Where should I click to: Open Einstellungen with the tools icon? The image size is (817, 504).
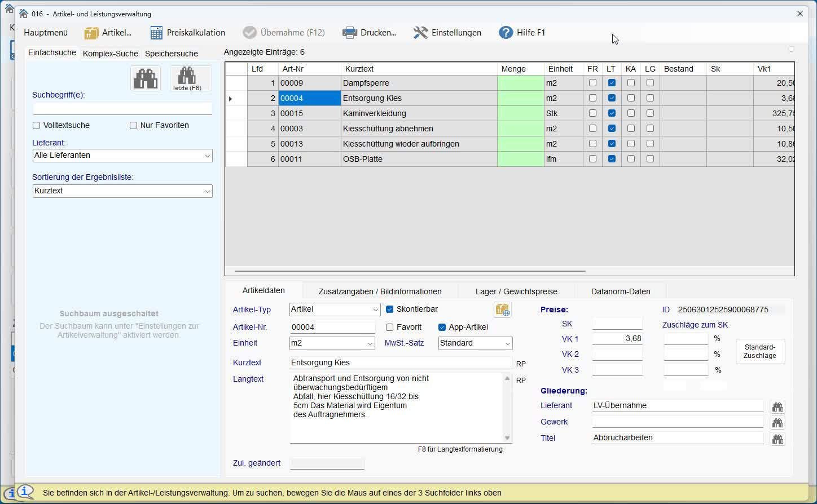coord(420,33)
